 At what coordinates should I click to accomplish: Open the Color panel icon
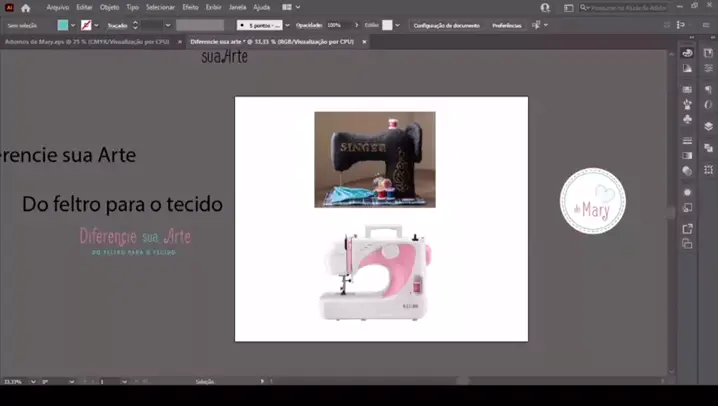point(687,53)
